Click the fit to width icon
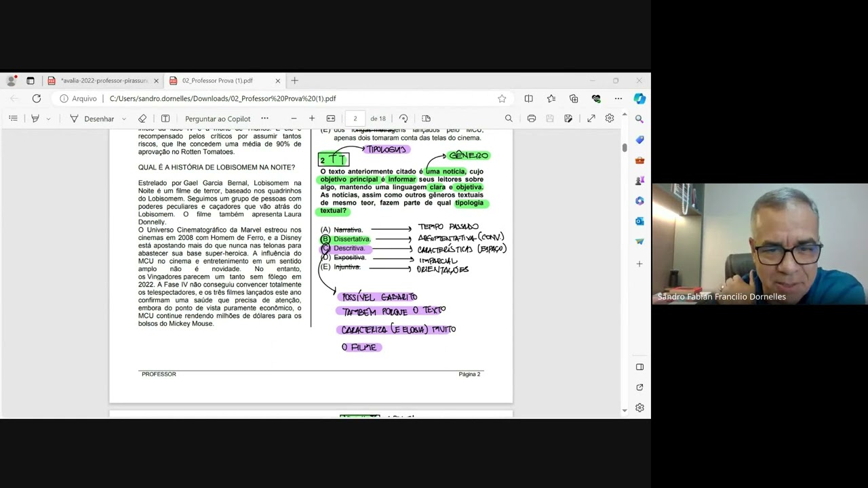Viewport: 868px width, 488px height. [x=331, y=119]
